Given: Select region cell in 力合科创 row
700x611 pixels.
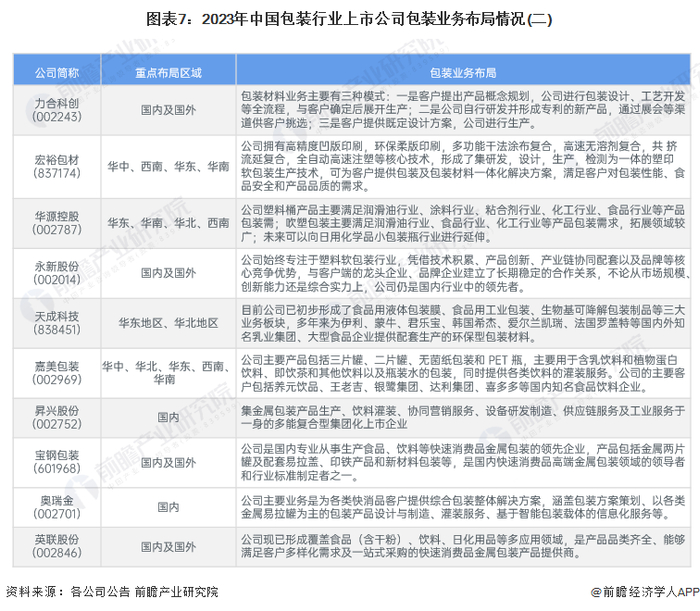Looking at the screenshot, I should (x=168, y=110).
